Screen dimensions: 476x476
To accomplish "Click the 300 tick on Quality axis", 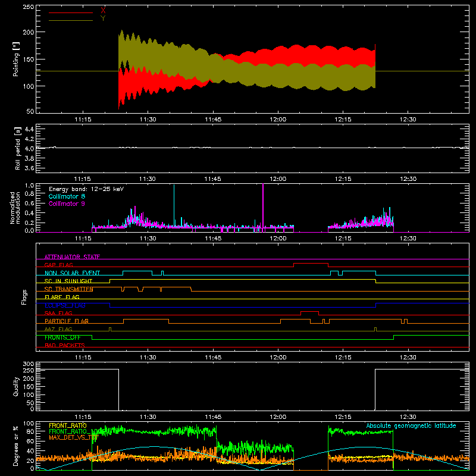I will coord(29,364).
